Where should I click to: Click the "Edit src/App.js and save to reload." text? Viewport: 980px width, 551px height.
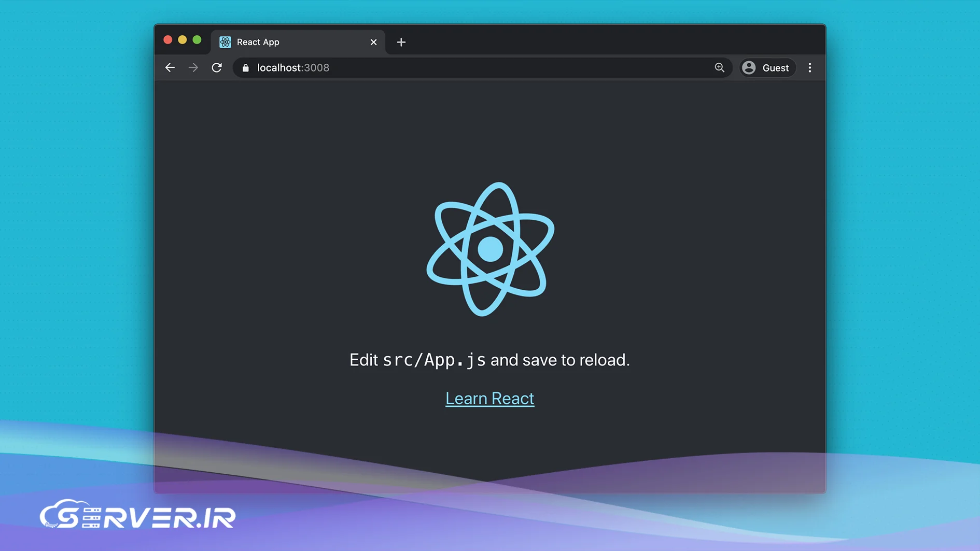click(x=489, y=360)
